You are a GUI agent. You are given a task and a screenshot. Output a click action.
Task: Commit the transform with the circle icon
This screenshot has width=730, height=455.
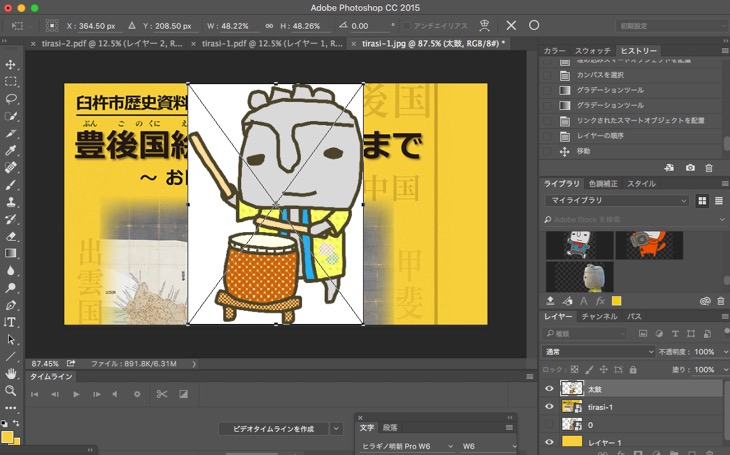[x=534, y=25]
